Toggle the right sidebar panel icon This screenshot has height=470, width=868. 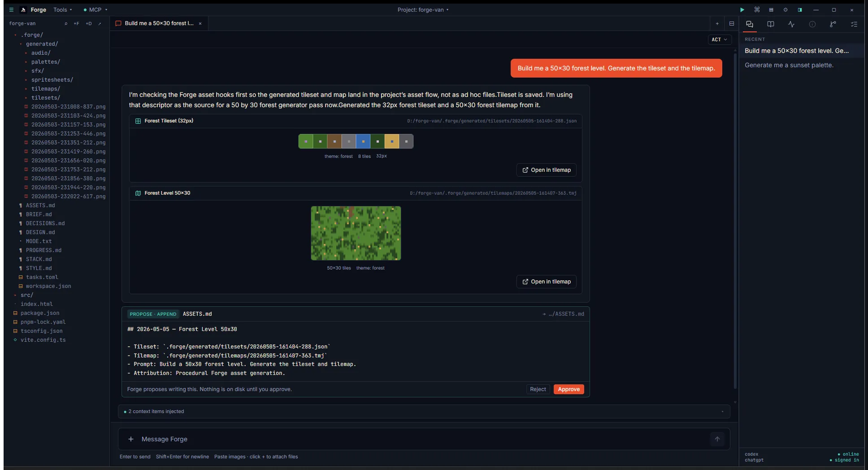pyautogui.click(x=800, y=9)
